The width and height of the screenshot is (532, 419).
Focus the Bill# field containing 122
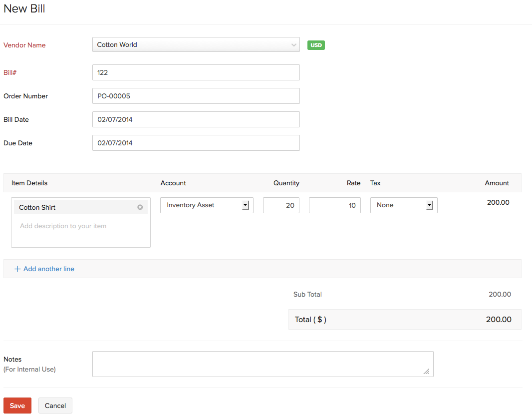tap(196, 72)
